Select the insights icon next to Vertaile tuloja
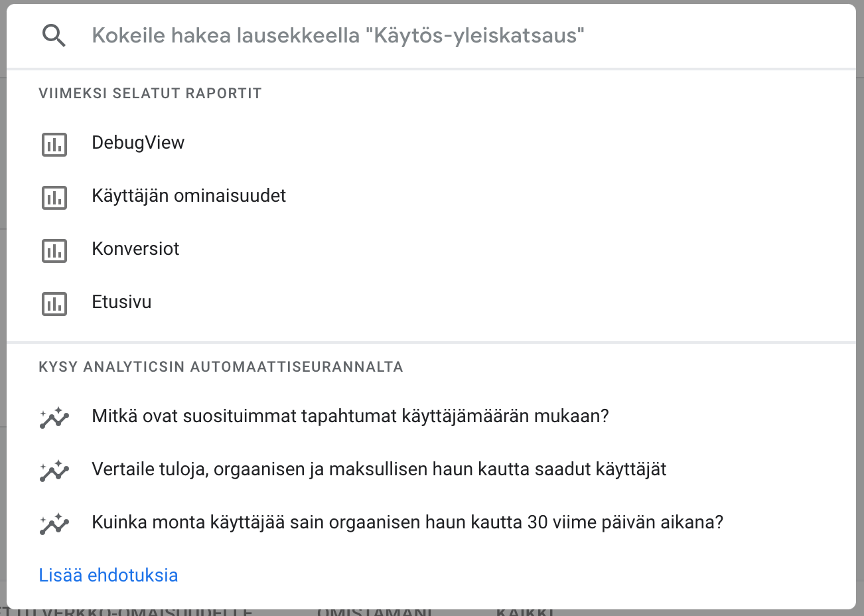 pos(54,471)
